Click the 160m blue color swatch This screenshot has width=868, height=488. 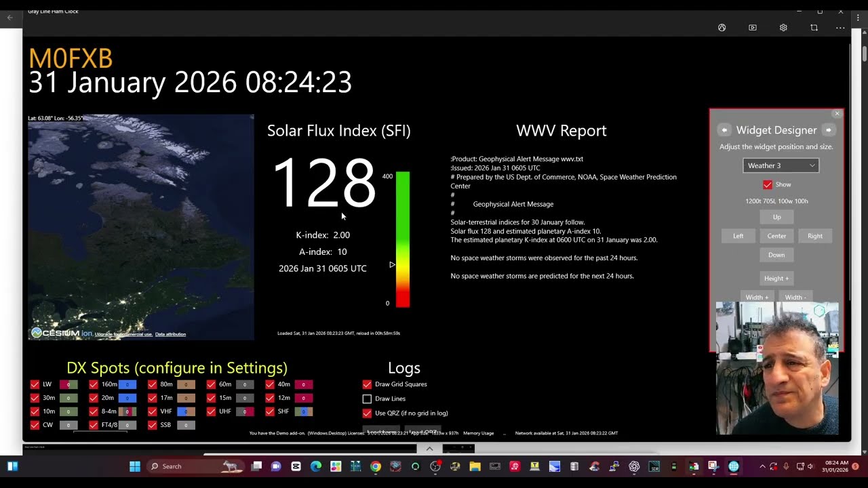127,384
